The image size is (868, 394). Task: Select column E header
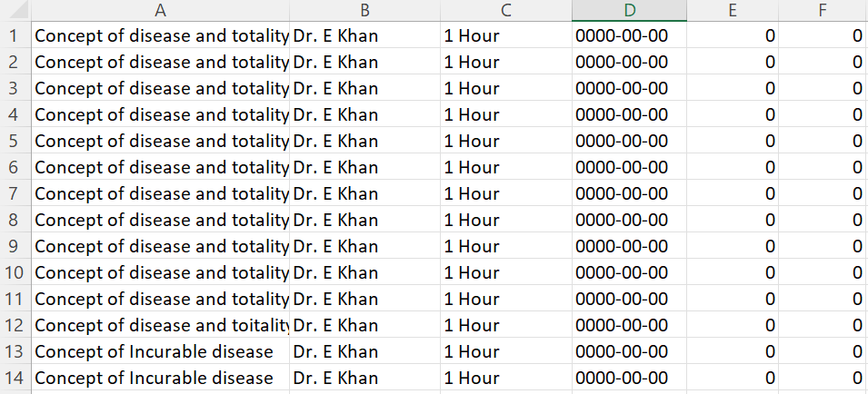pos(733,10)
